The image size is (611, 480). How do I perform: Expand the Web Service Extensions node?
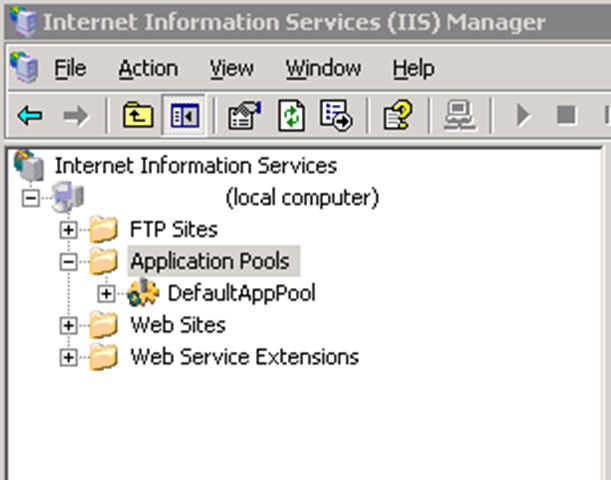(x=68, y=358)
